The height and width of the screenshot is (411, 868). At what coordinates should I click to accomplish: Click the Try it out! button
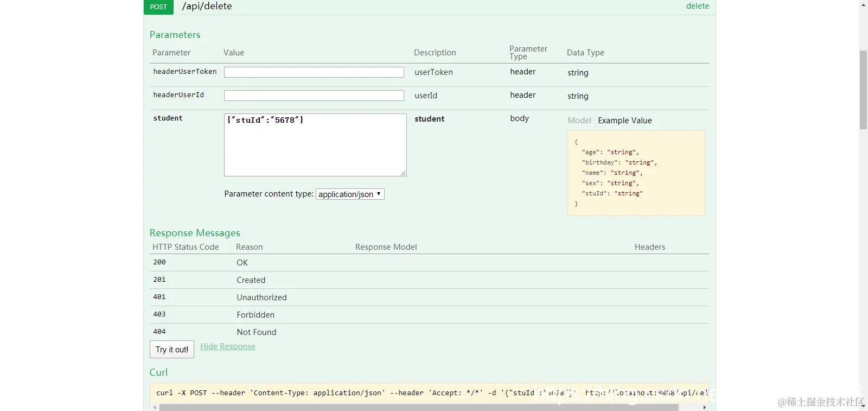point(172,350)
